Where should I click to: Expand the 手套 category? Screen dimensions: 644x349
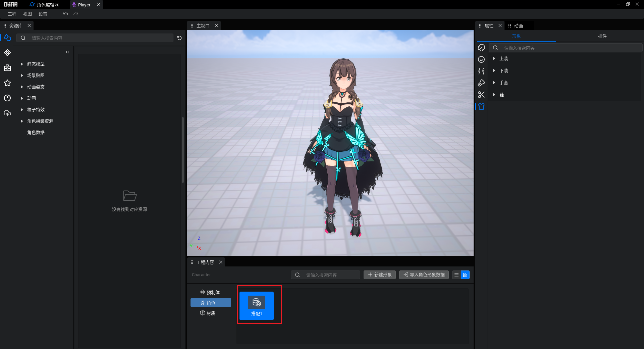point(494,83)
